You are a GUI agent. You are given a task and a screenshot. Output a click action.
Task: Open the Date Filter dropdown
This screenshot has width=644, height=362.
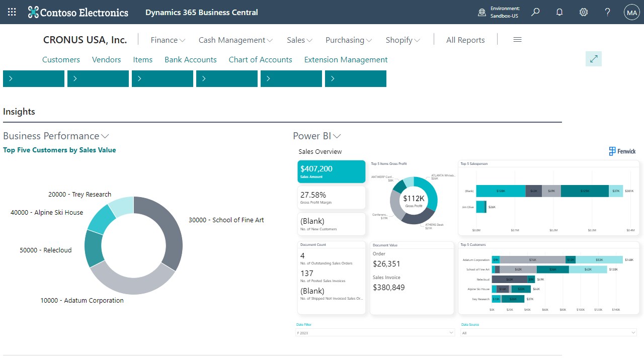click(x=375, y=333)
